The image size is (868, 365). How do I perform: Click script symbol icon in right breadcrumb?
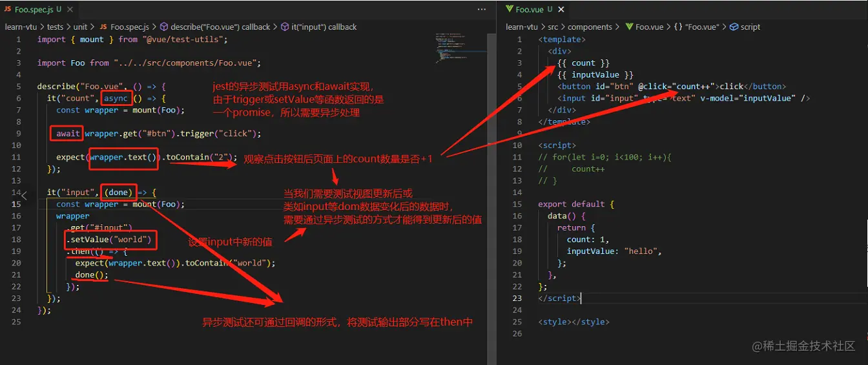point(734,27)
